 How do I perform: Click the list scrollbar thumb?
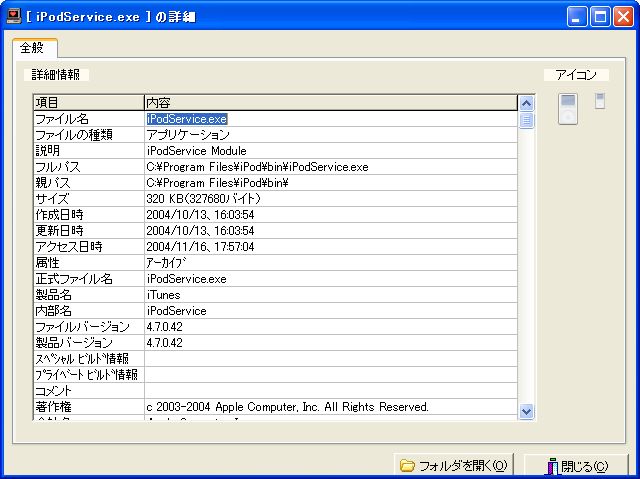(x=527, y=120)
